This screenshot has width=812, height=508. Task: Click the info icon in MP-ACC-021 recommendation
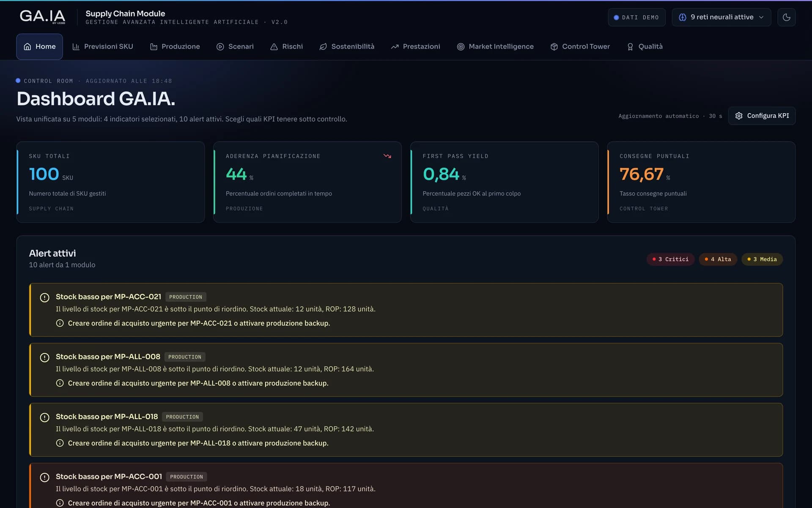click(x=60, y=323)
